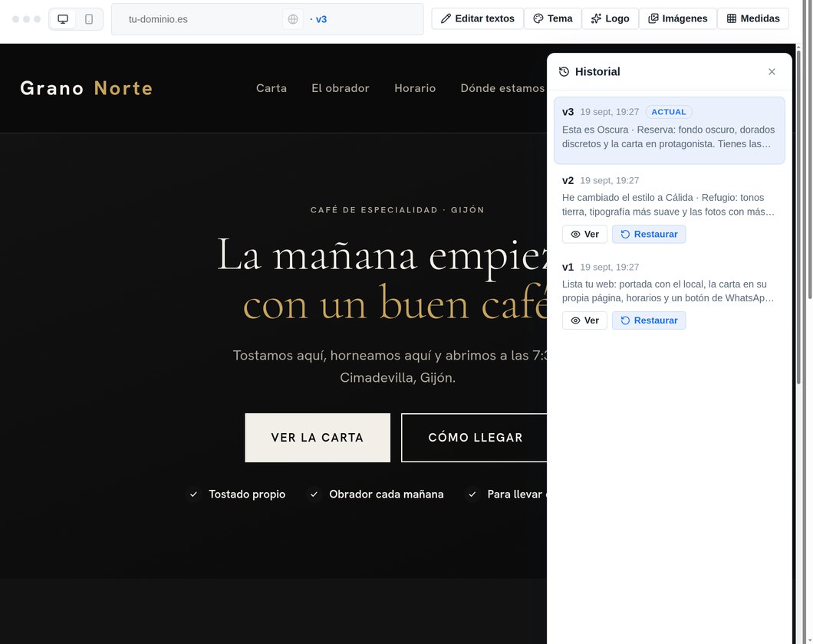The width and height of the screenshot is (813, 644).
Task: Open Editar textos tool
Action: tap(478, 18)
